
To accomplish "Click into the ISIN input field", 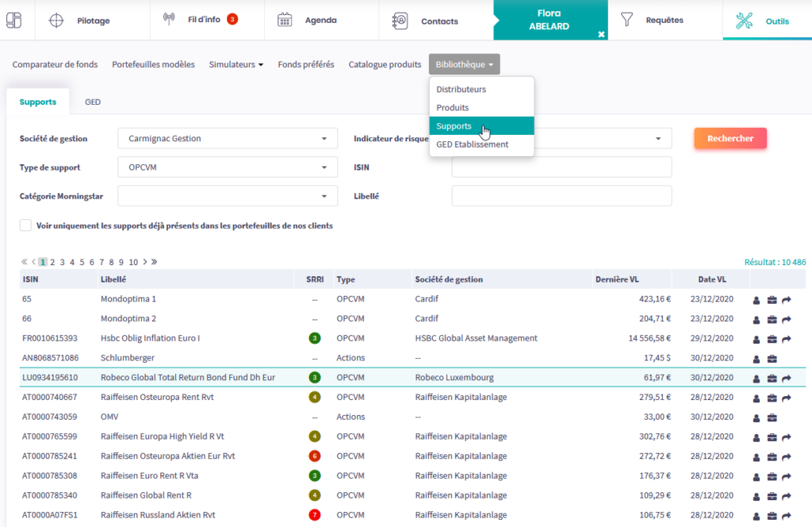I will pos(561,167).
